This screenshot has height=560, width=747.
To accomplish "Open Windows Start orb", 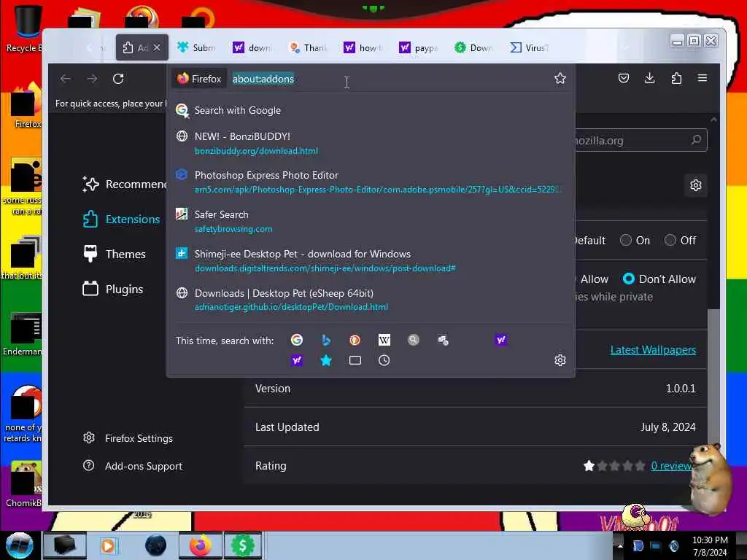I will coord(20,545).
